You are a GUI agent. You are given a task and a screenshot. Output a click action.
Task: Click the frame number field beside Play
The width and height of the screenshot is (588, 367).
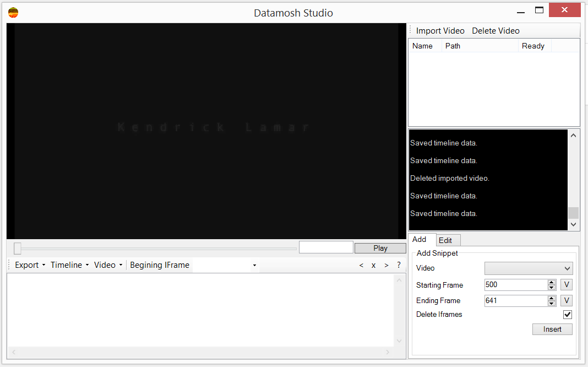point(326,247)
